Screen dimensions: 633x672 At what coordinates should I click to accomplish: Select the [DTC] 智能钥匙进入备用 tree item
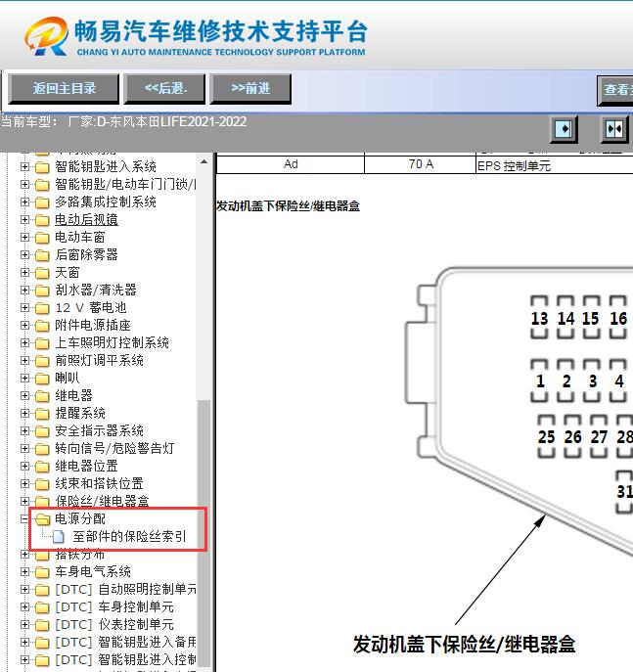point(125,642)
